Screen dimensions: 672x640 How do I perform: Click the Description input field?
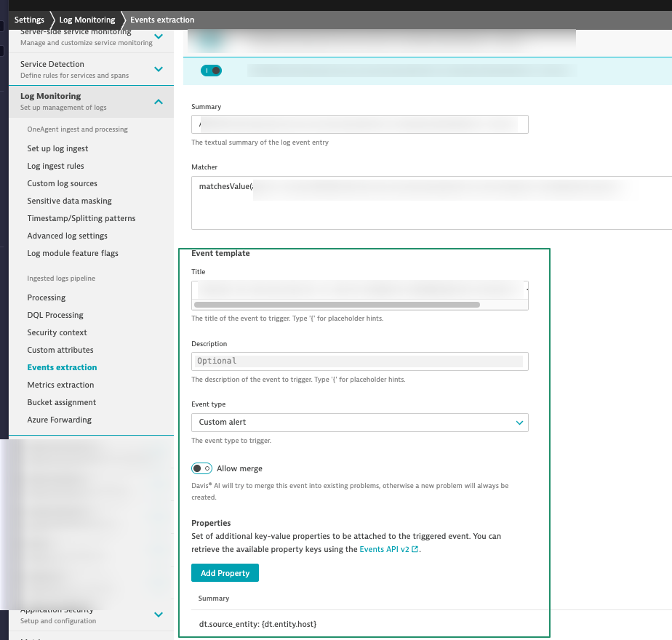coord(359,361)
